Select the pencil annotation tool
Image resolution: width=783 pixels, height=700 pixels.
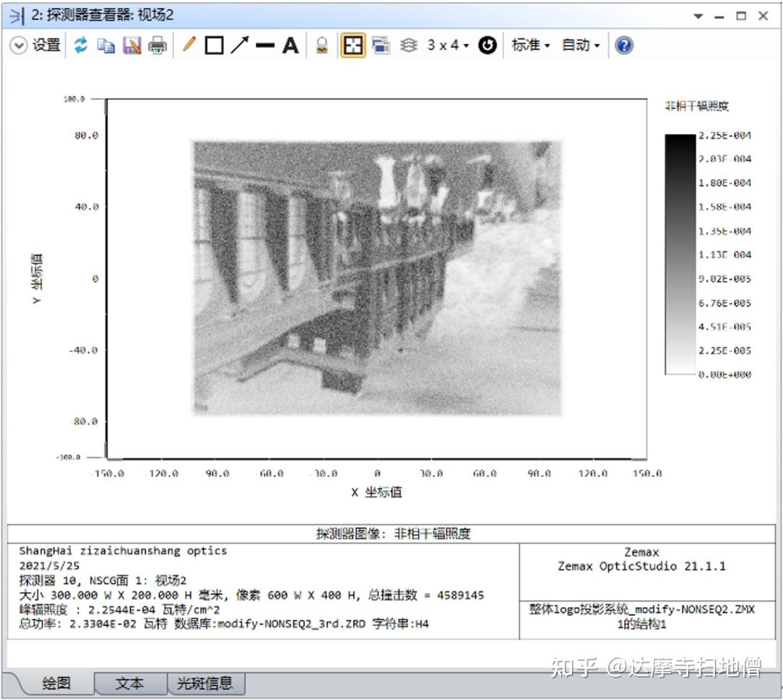188,45
